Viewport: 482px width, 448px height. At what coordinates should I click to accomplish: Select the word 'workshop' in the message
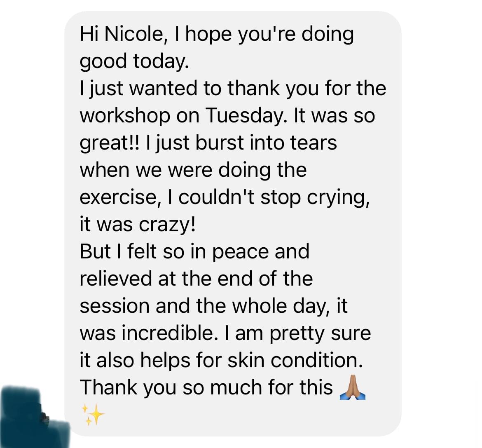tap(125, 116)
